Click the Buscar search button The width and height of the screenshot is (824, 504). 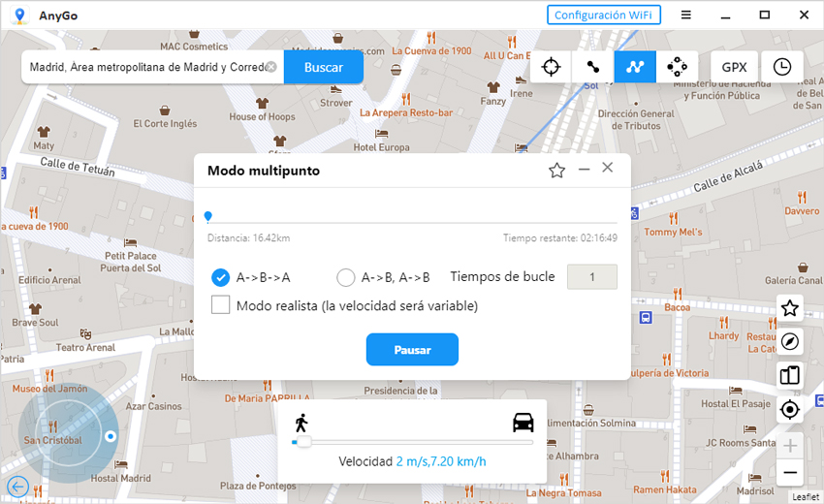pyautogui.click(x=324, y=67)
